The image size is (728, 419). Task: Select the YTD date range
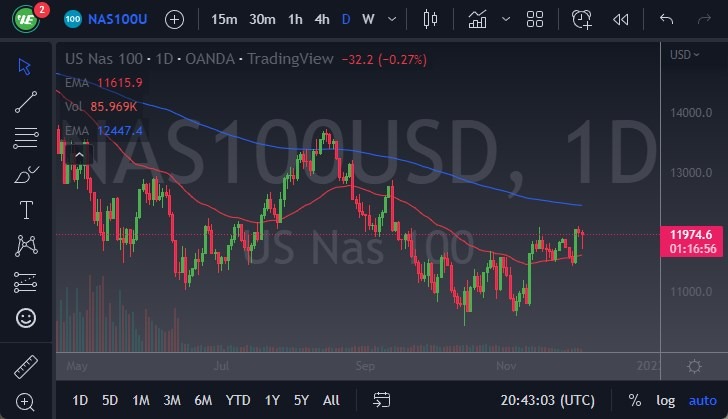click(238, 400)
